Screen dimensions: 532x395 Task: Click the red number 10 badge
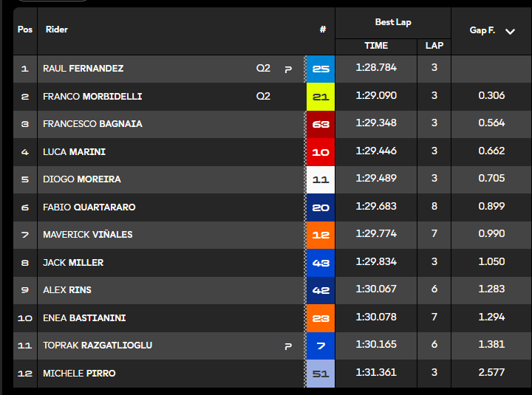[x=321, y=152]
